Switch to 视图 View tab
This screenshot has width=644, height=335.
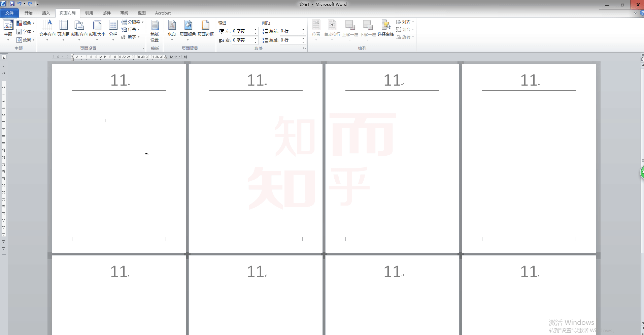(x=142, y=13)
